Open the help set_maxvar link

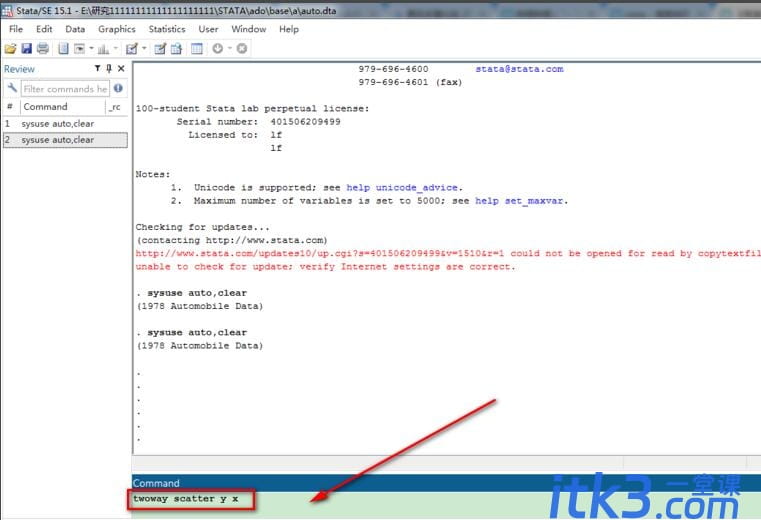[x=519, y=201]
